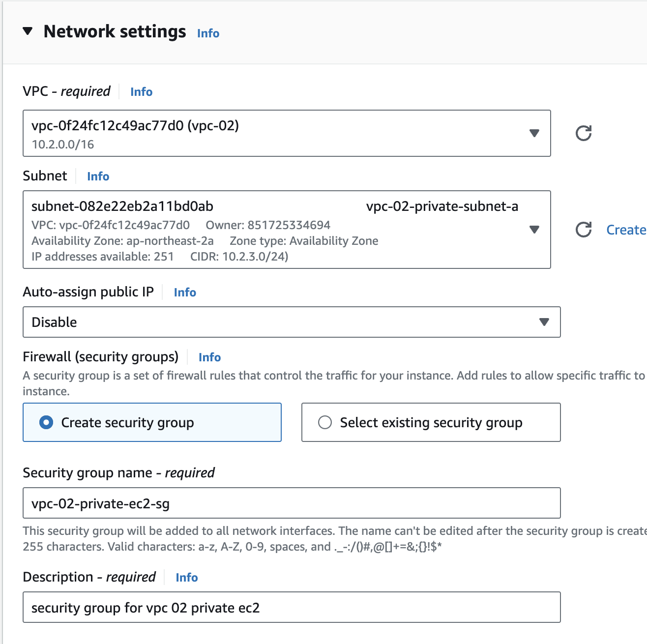647x644 pixels.
Task: Open Info link next to Description
Action: click(187, 578)
